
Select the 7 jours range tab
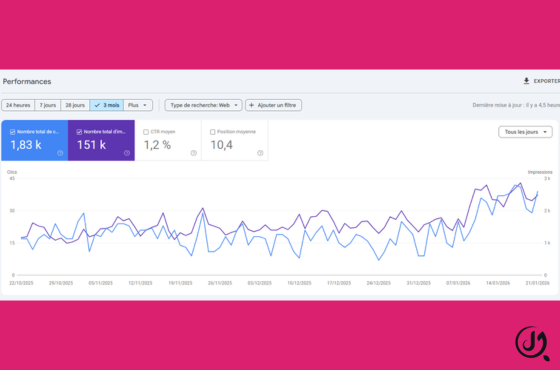point(48,105)
